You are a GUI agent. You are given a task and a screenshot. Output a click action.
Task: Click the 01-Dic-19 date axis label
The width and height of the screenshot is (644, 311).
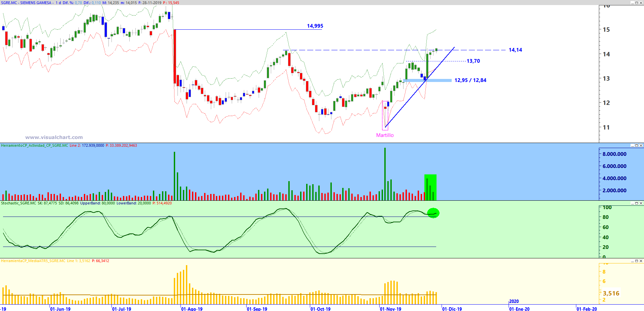pos(452,309)
